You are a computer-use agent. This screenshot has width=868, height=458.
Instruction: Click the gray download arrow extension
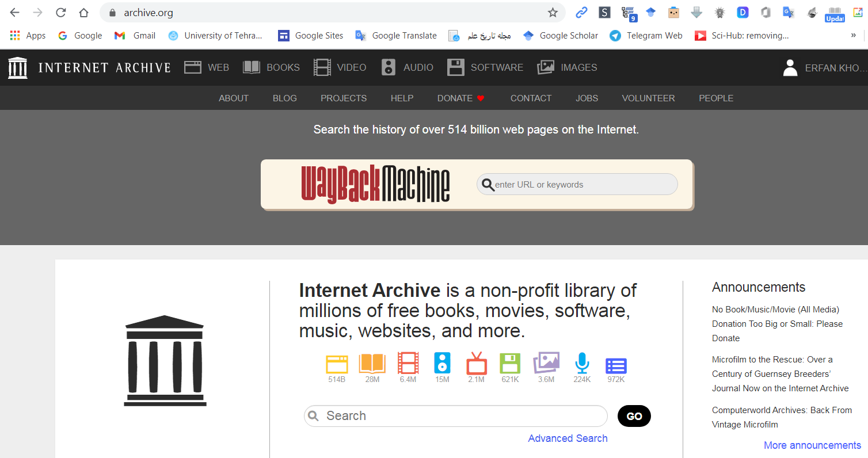click(696, 12)
